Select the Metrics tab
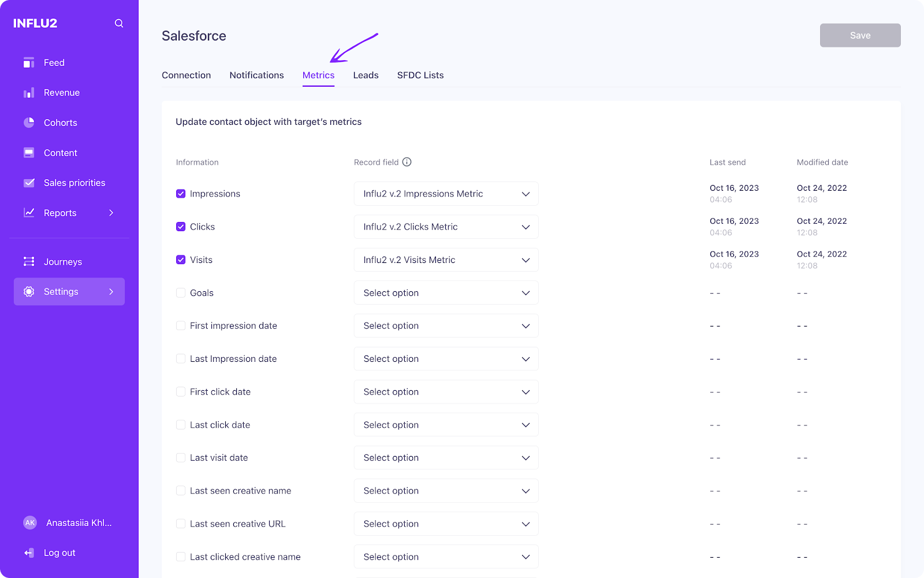Viewport: 924px width, 578px height. coord(318,75)
